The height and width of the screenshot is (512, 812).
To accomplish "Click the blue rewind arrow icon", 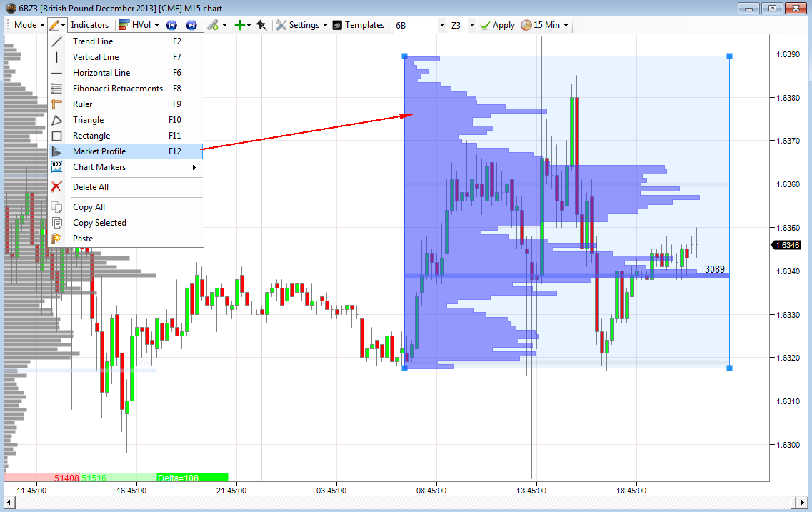I will (171, 25).
